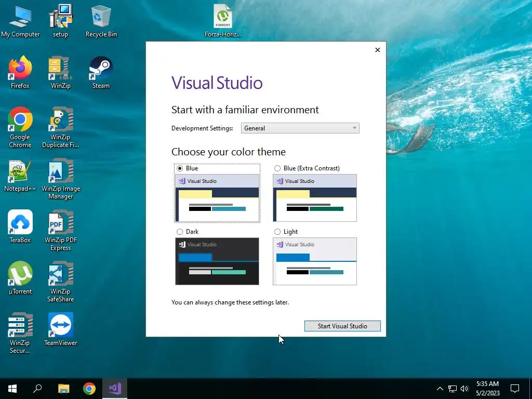Open Chrome from the taskbar

(89, 389)
